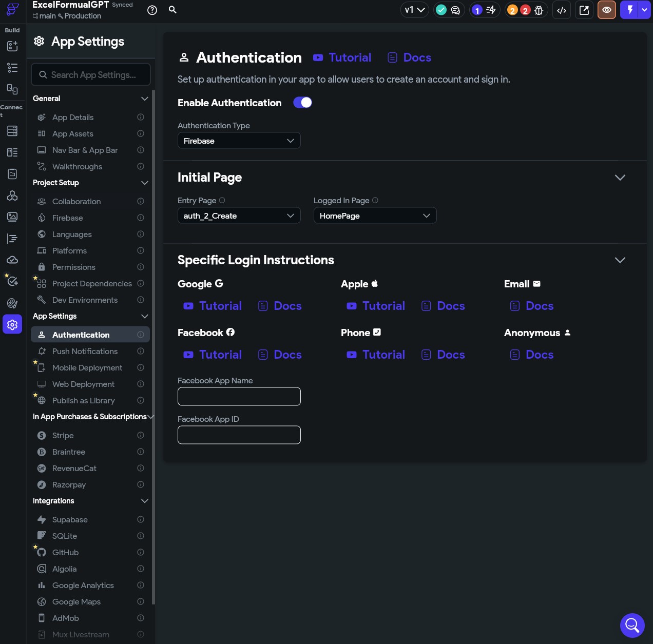This screenshot has height=644, width=653.
Task: Open the Theme Settings palette icon
Action: (12, 303)
